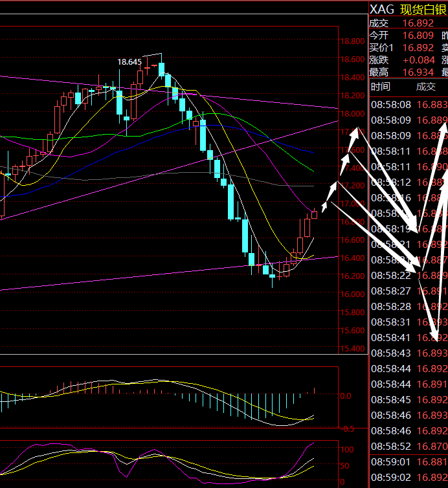Viewport: 448px width, 488px height.
Task: Select the 08:59:02 trade row
Action: 407,478
